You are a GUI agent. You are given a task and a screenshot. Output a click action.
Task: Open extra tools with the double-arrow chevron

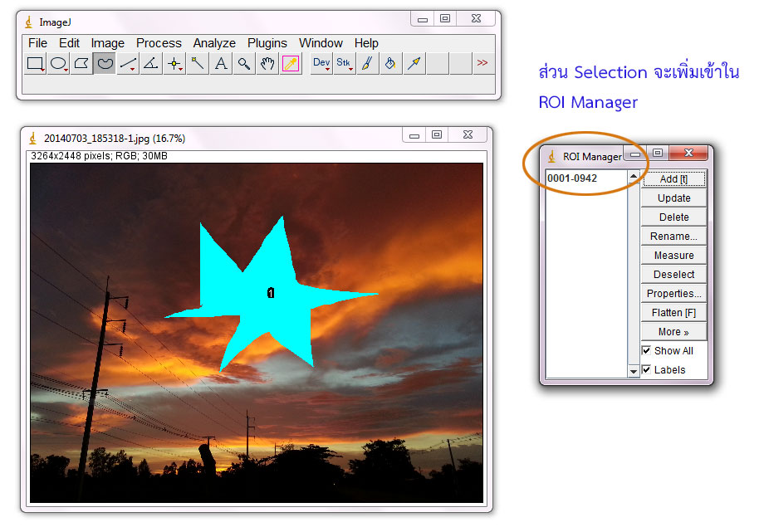tap(484, 63)
